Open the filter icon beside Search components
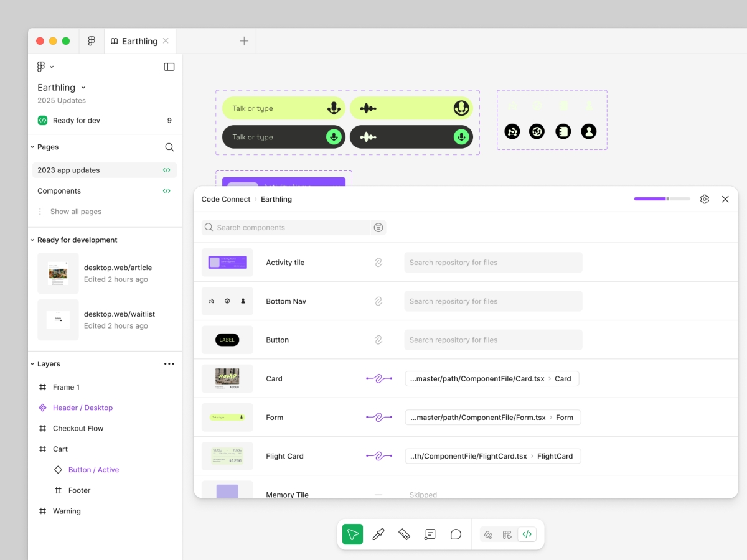 tap(378, 227)
